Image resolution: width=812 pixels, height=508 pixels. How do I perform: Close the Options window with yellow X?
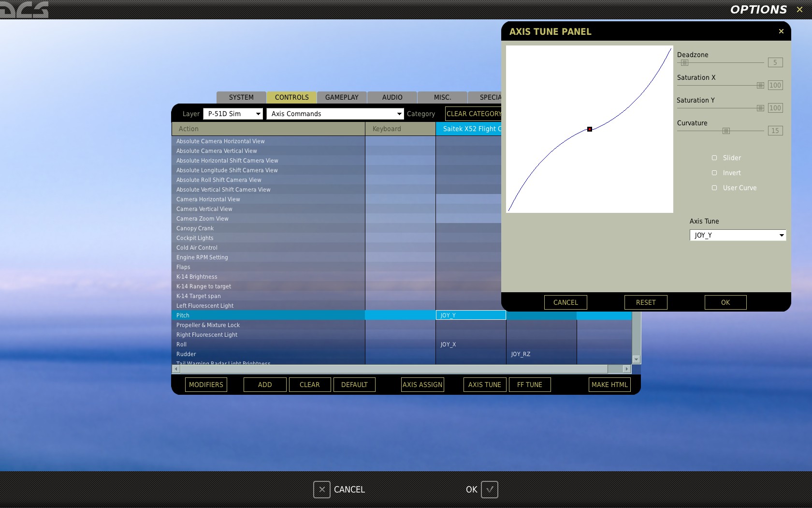pyautogui.click(x=799, y=9)
